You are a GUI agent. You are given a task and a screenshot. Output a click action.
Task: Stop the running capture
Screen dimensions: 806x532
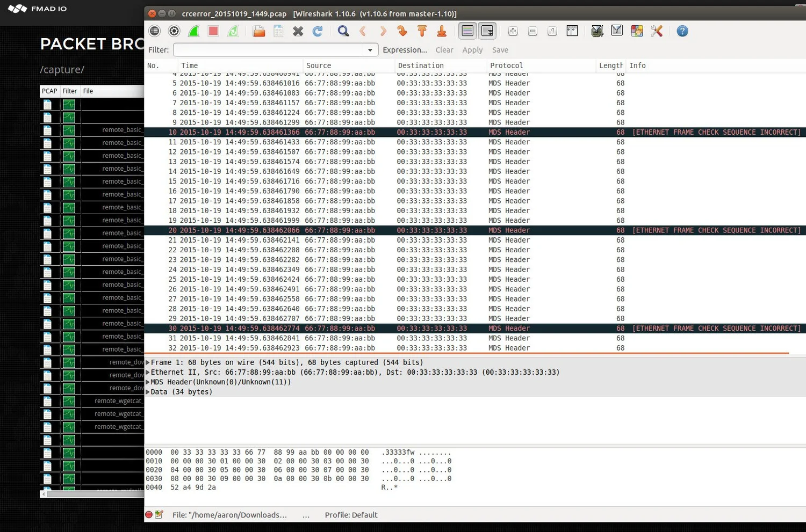tap(213, 31)
